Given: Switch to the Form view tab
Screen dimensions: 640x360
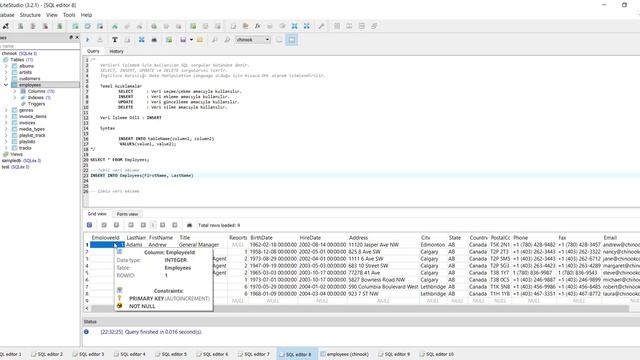Looking at the screenshot, I should point(127,214).
